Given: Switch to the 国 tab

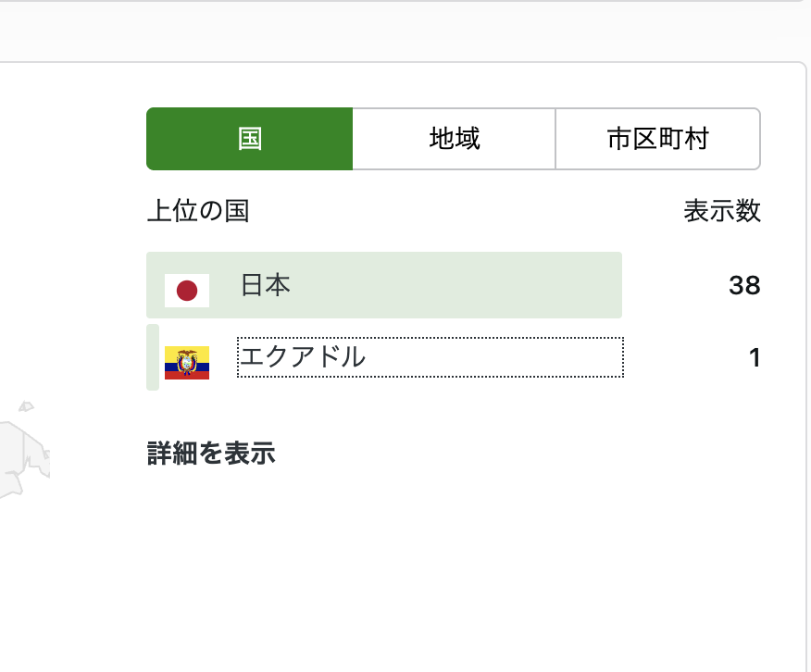Looking at the screenshot, I should [x=248, y=138].
